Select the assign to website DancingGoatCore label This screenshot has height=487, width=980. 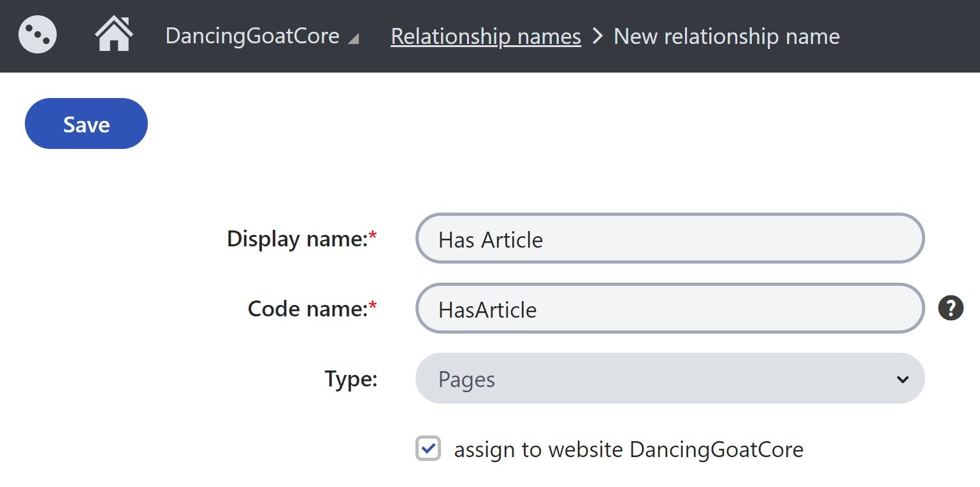[x=628, y=449]
